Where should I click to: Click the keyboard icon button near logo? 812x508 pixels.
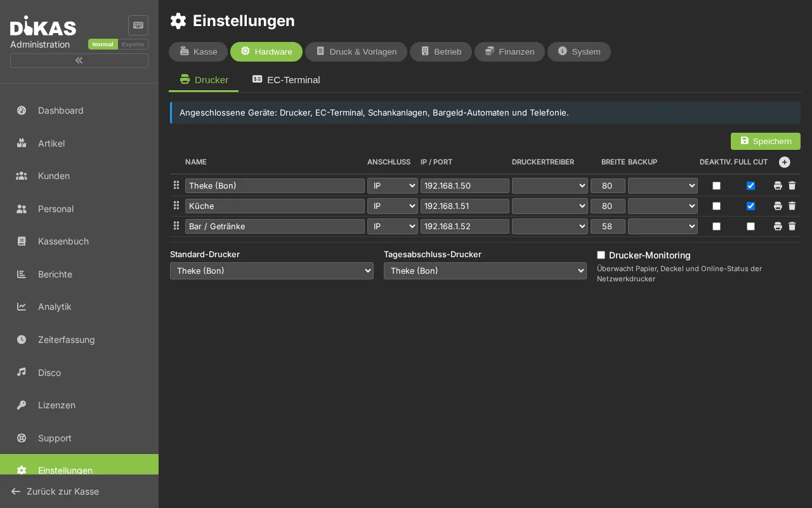(x=138, y=25)
